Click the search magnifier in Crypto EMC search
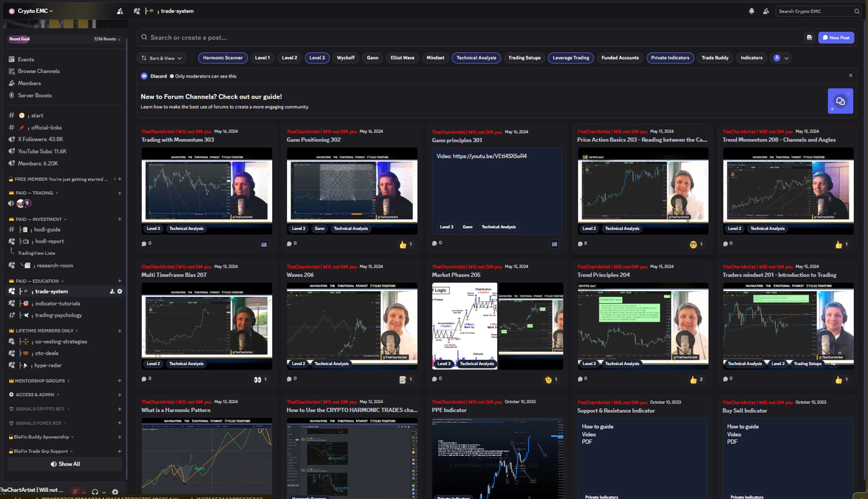The height and width of the screenshot is (499, 868). point(857,11)
